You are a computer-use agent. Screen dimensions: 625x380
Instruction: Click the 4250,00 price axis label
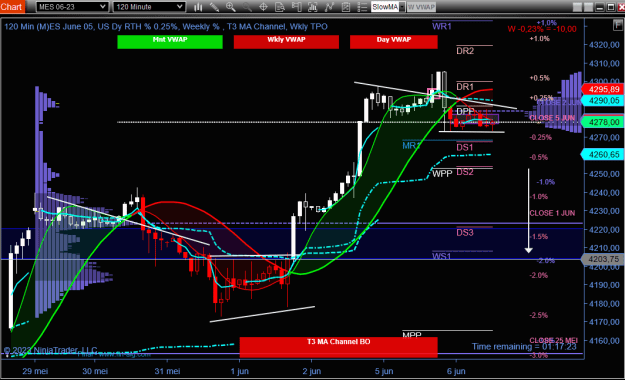[604, 174]
